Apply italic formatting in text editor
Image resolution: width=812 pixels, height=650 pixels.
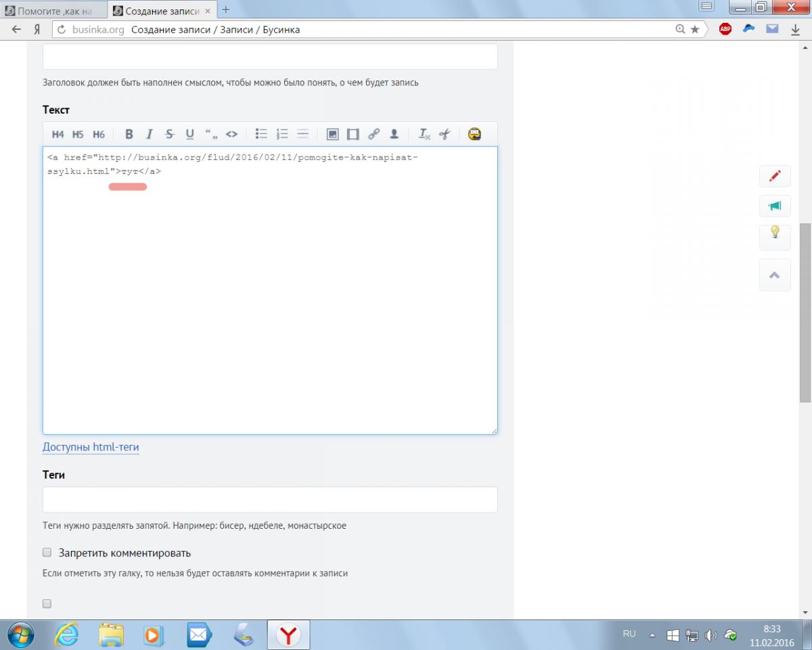tap(150, 134)
